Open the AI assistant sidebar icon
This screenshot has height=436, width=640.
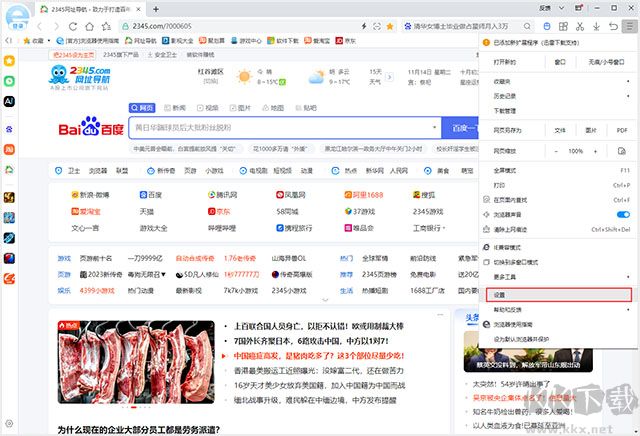[x=9, y=102]
